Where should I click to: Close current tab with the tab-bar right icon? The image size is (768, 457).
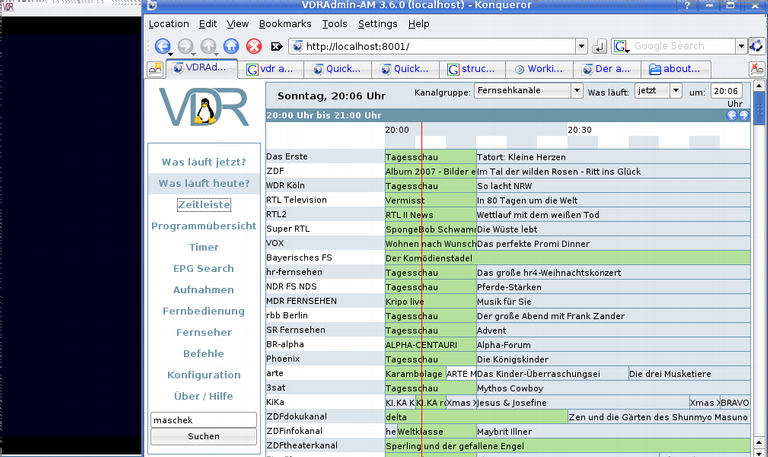756,69
